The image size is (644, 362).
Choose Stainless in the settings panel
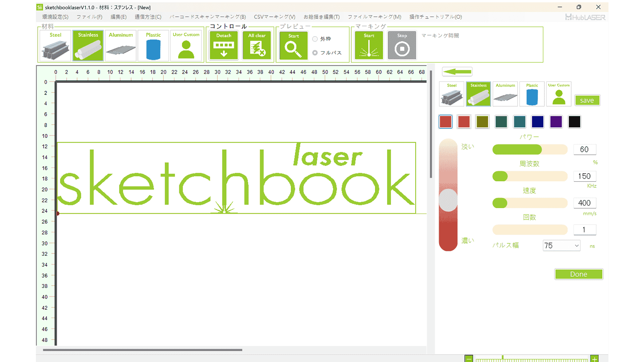(478, 94)
